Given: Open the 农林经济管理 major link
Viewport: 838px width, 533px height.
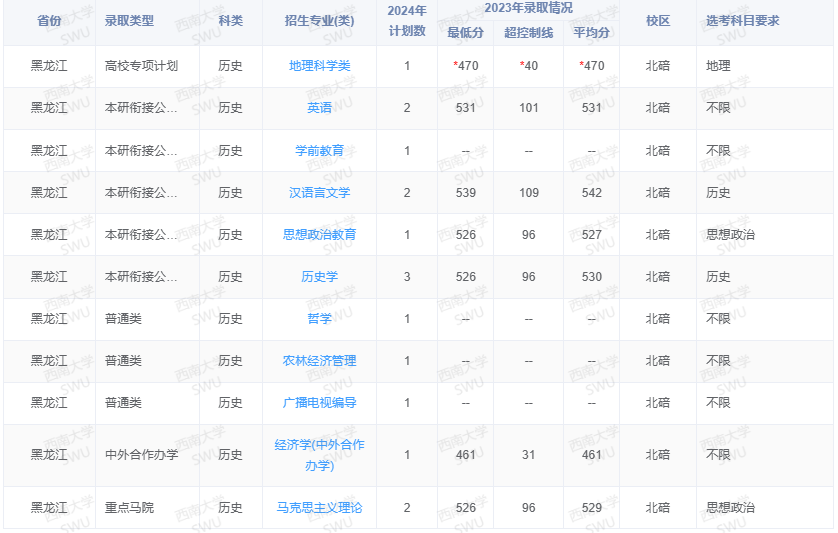Looking at the screenshot, I should pyautogui.click(x=319, y=361).
